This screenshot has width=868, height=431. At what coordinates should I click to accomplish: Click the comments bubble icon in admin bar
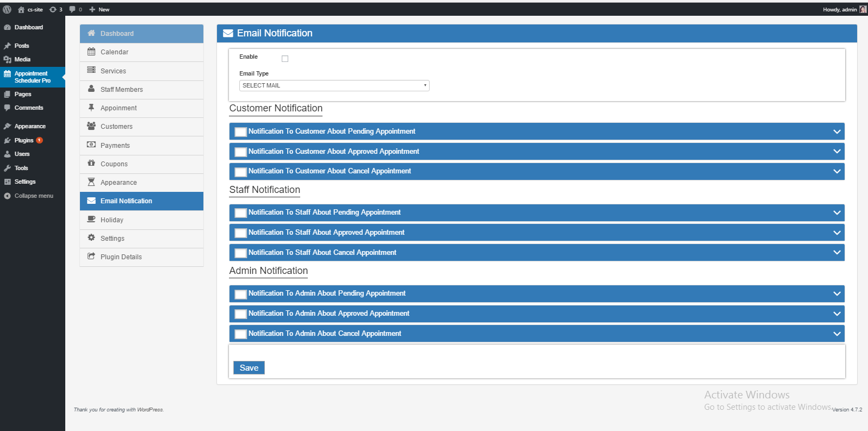coord(72,9)
